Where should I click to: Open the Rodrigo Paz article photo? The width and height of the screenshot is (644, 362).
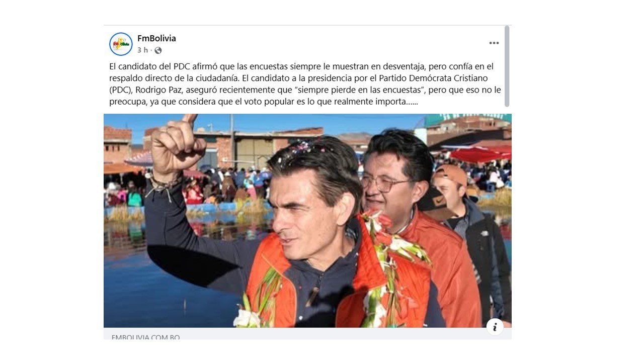tap(307, 221)
